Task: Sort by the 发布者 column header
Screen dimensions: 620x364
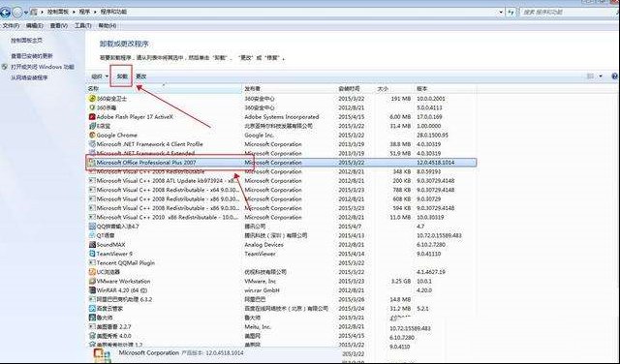Action: (x=289, y=89)
